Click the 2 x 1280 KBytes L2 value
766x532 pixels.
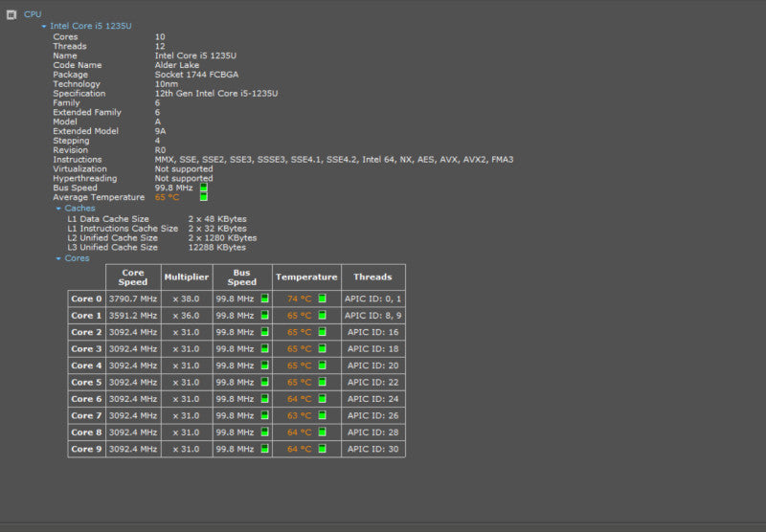pyautogui.click(x=222, y=237)
